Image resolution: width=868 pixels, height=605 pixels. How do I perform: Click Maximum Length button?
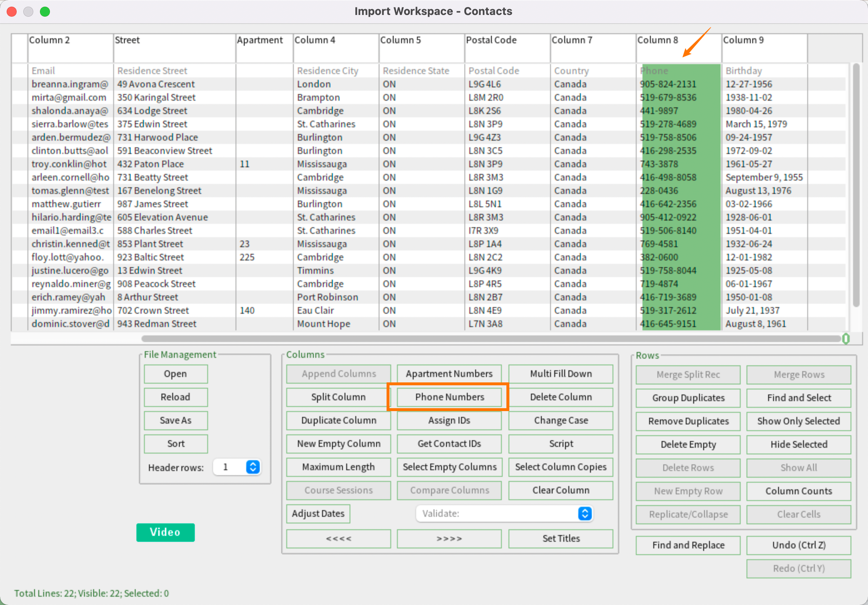pos(338,467)
